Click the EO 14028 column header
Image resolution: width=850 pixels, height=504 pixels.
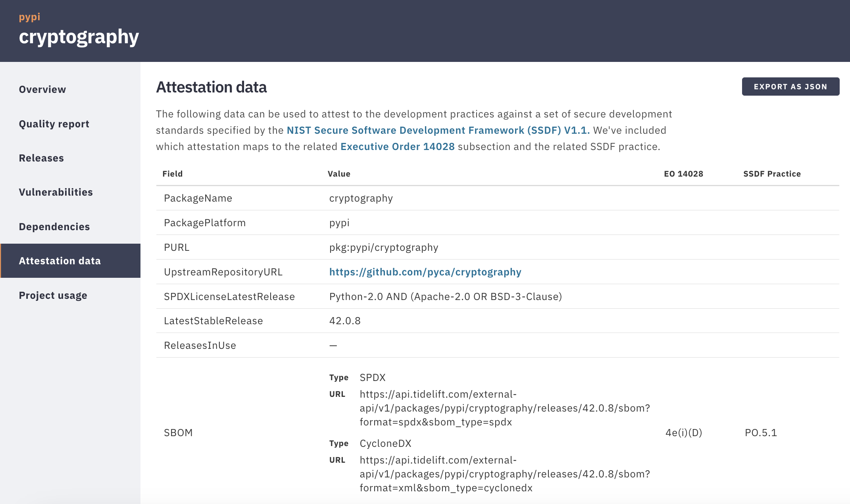[x=684, y=174]
